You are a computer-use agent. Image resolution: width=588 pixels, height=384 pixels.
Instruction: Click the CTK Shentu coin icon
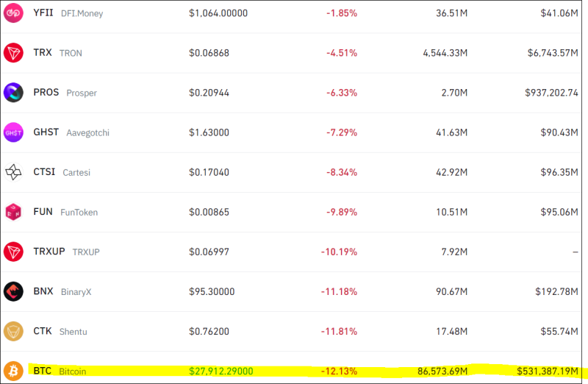point(13,332)
